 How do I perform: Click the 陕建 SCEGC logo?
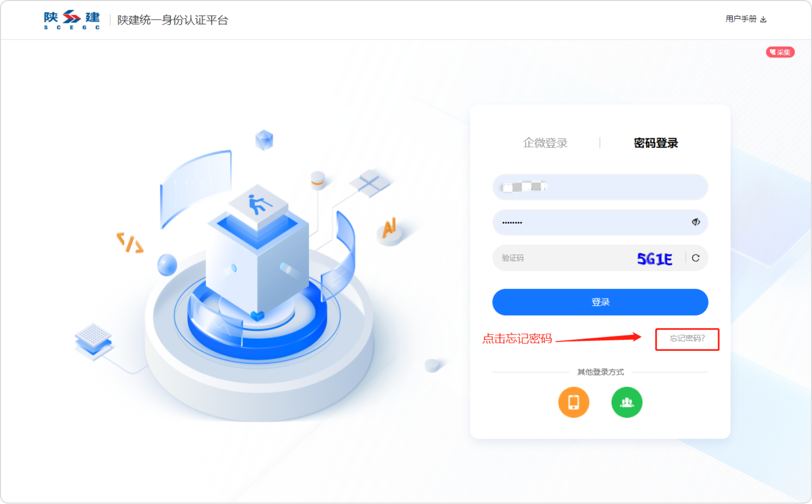tap(72, 20)
